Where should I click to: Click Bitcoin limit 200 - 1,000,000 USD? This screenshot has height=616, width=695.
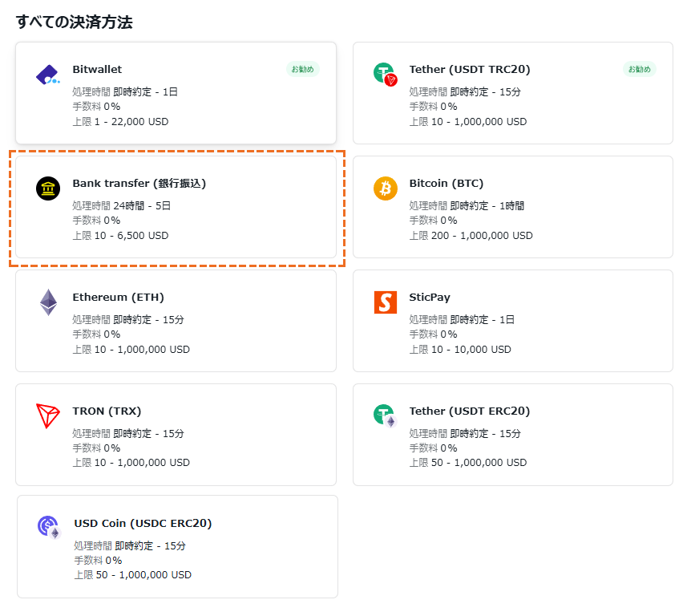click(x=471, y=236)
